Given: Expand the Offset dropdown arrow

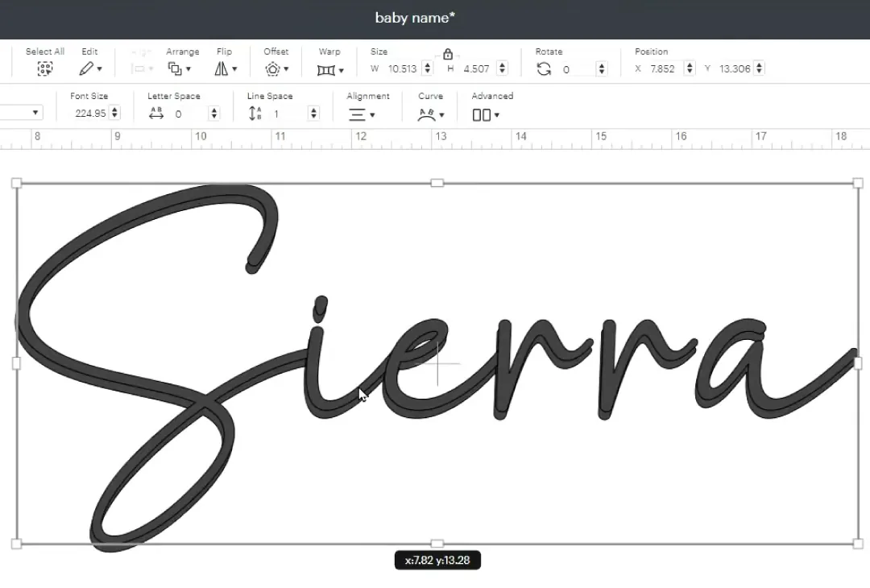Looking at the screenshot, I should (286, 69).
